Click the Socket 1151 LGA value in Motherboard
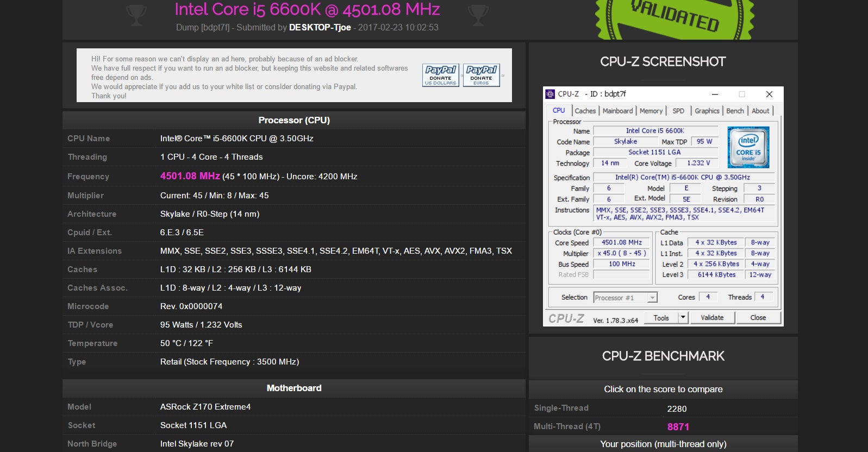 (x=193, y=425)
